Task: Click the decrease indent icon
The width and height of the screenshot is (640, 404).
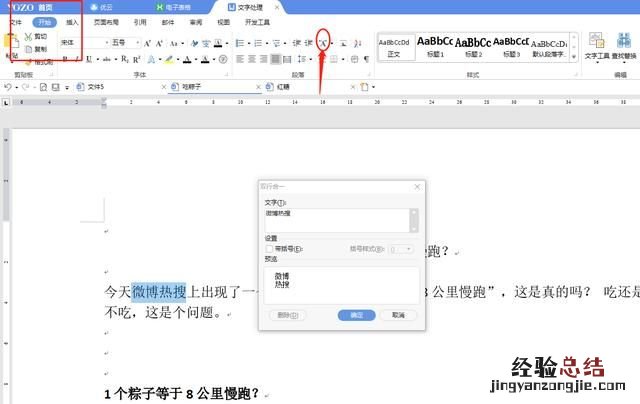Action: coord(297,43)
